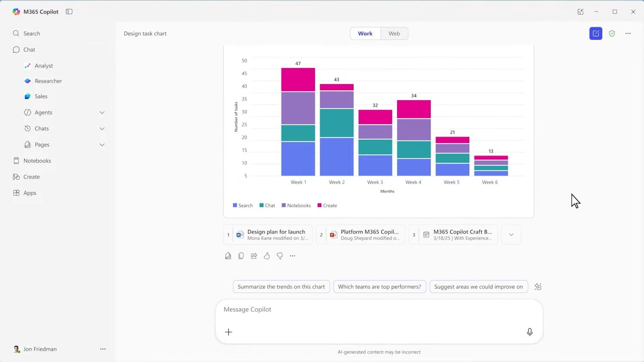Viewport: 644px width, 362px height.
Task: Switch to the Work tab
Action: coord(365,33)
